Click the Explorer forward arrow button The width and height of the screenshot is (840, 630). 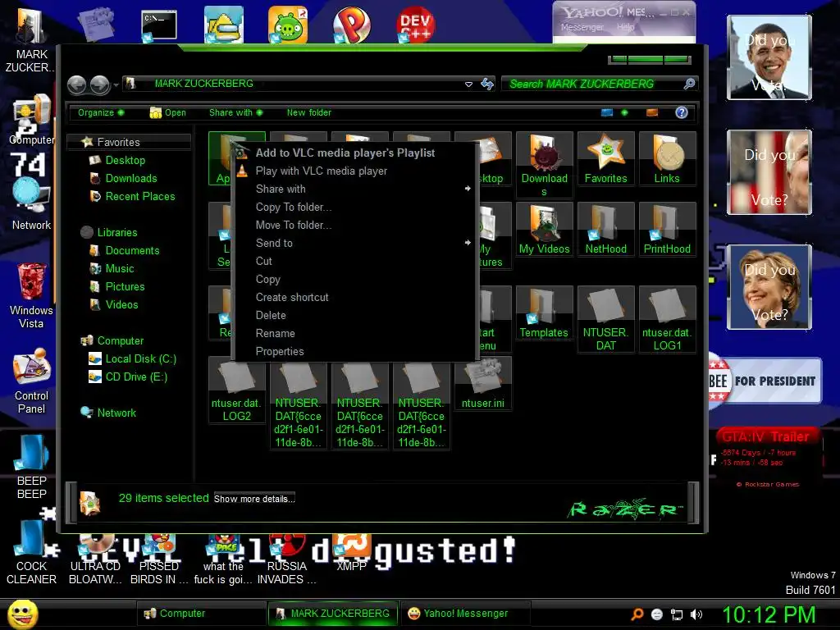pos(99,84)
